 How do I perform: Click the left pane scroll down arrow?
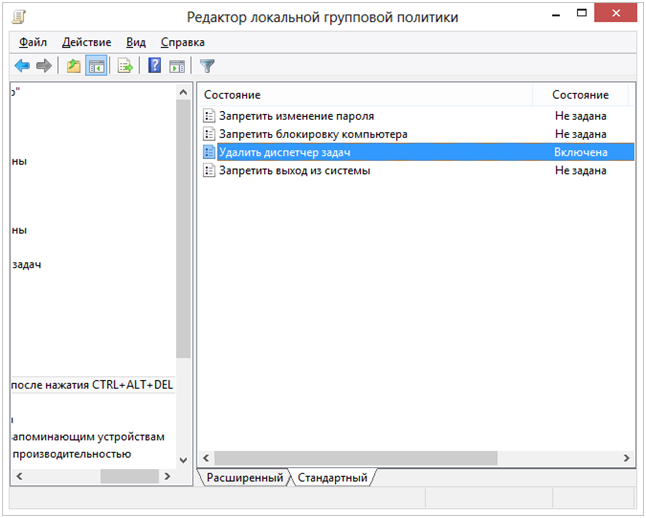183,459
